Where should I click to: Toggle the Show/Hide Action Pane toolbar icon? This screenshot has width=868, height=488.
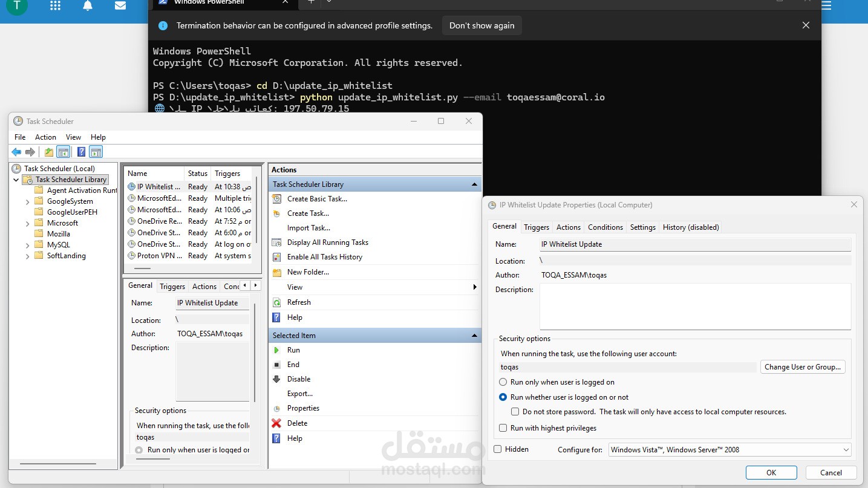tap(96, 152)
